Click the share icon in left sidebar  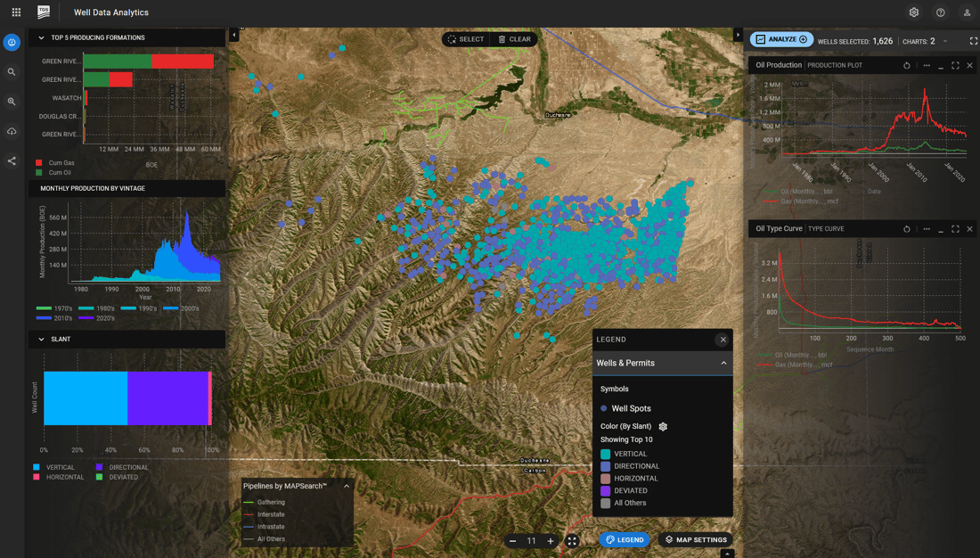12,161
